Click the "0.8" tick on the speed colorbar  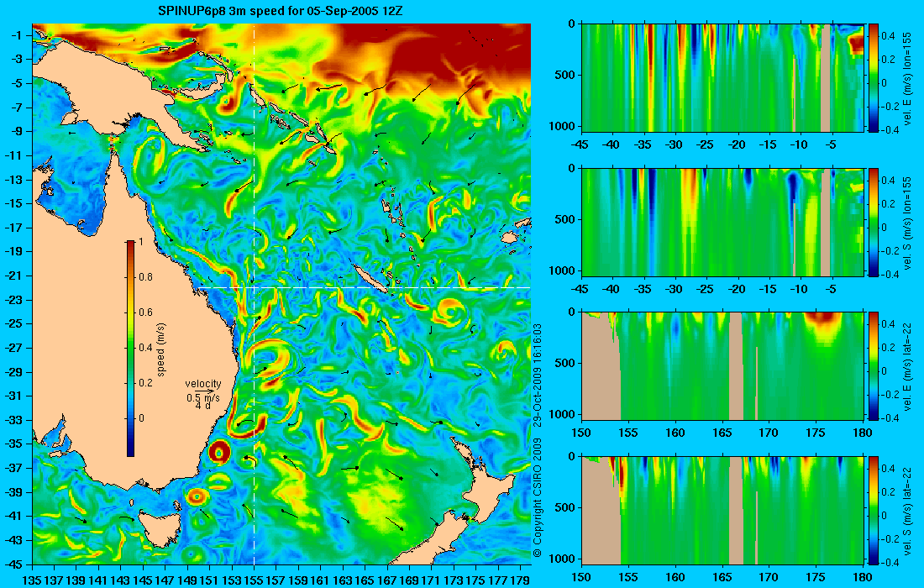click(145, 277)
